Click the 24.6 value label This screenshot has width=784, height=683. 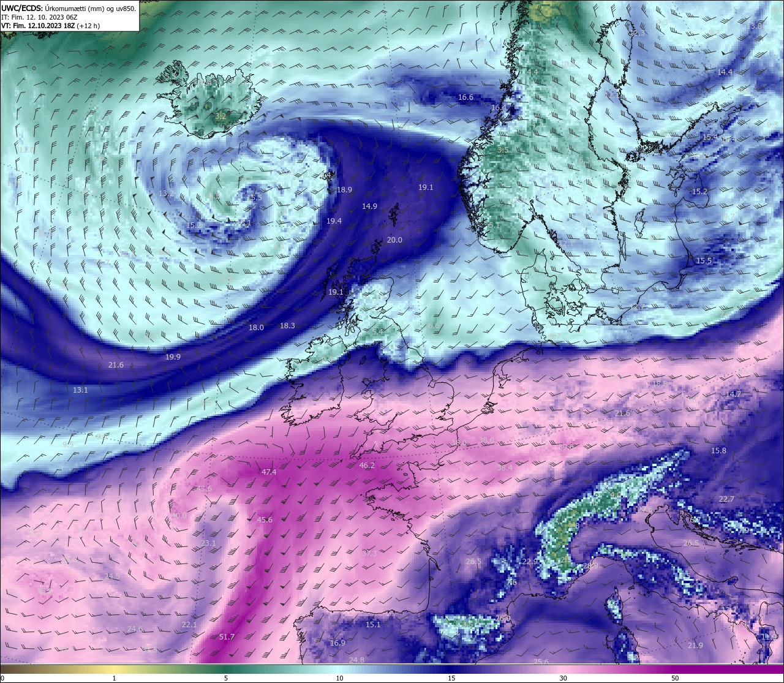tap(135, 629)
